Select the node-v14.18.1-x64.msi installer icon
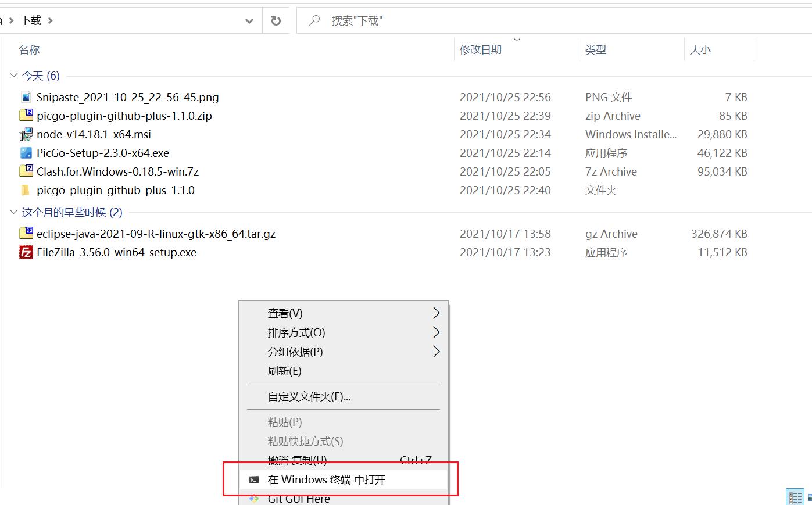This screenshot has width=812, height=505. click(x=25, y=134)
